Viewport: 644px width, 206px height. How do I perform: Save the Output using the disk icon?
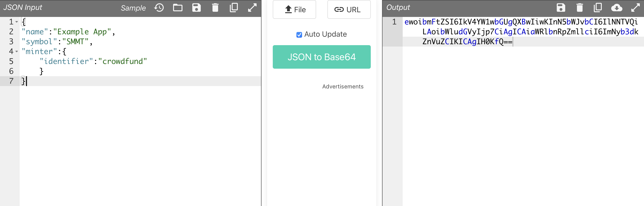pyautogui.click(x=561, y=8)
